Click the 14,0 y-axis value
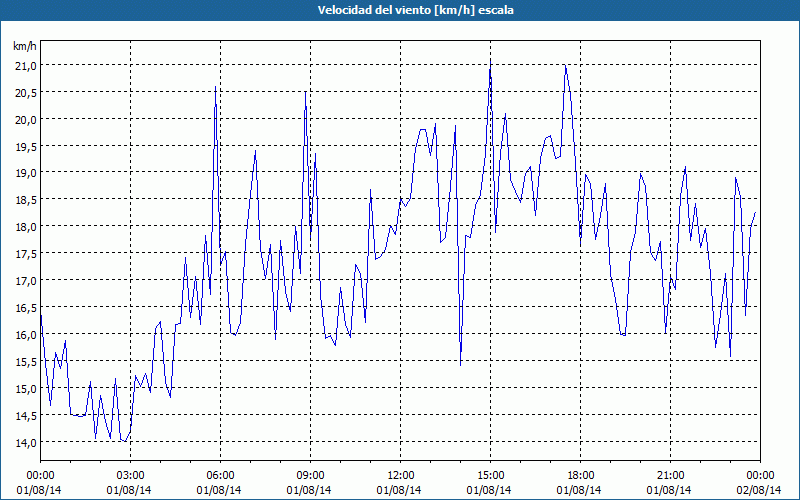 pyautogui.click(x=26, y=442)
